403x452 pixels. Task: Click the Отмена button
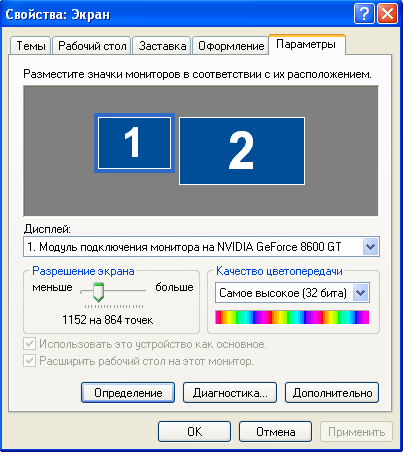coord(276,432)
